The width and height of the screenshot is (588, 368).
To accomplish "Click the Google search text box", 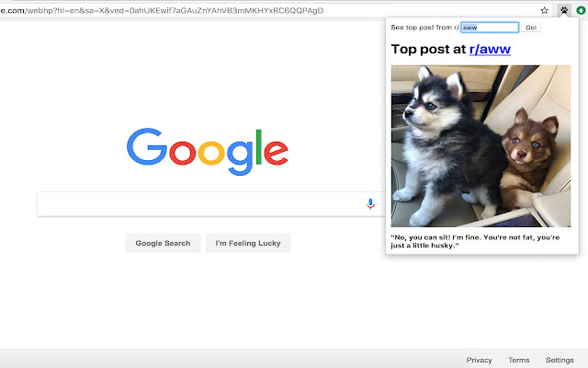I will 211,204.
